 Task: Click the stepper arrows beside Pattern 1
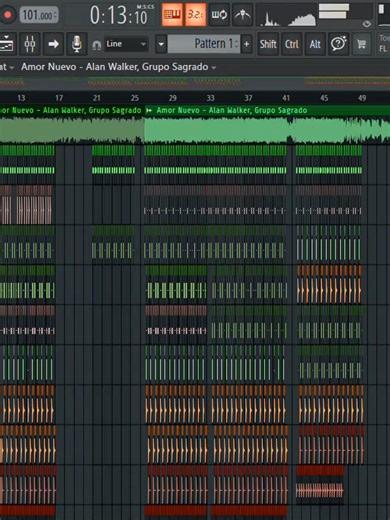coord(237,44)
